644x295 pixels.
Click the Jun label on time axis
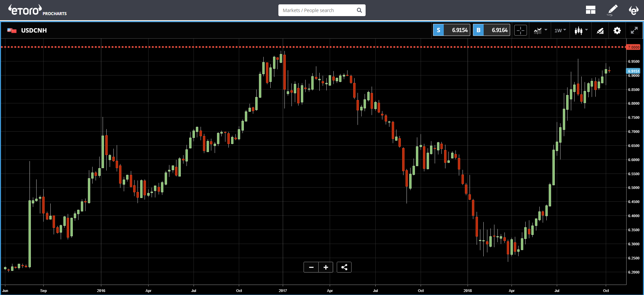5,291
